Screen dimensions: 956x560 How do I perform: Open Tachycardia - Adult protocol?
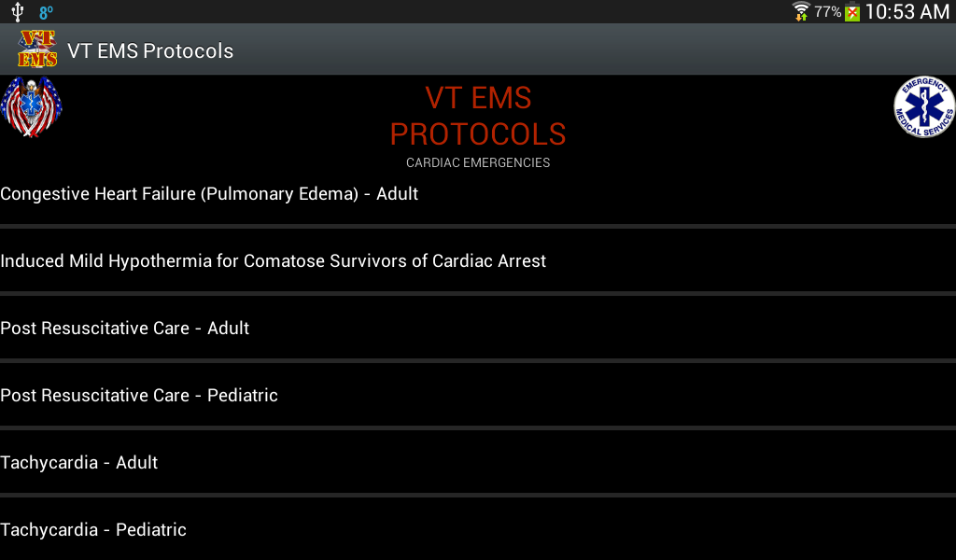click(478, 462)
